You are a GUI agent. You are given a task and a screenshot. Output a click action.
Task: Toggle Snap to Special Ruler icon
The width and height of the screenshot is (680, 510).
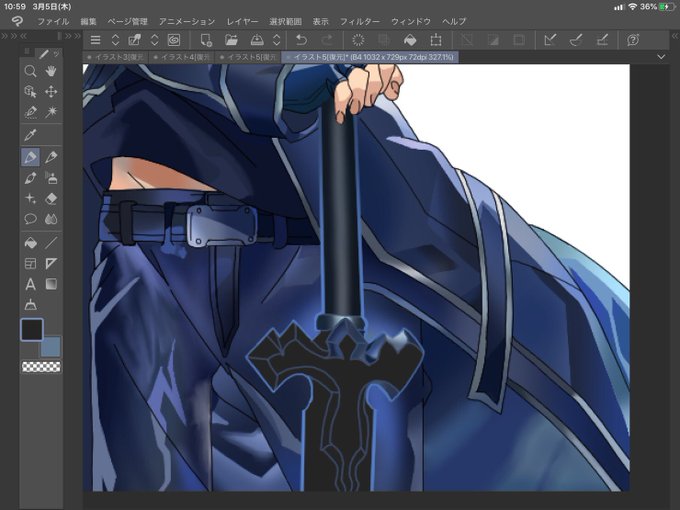[x=576, y=40]
